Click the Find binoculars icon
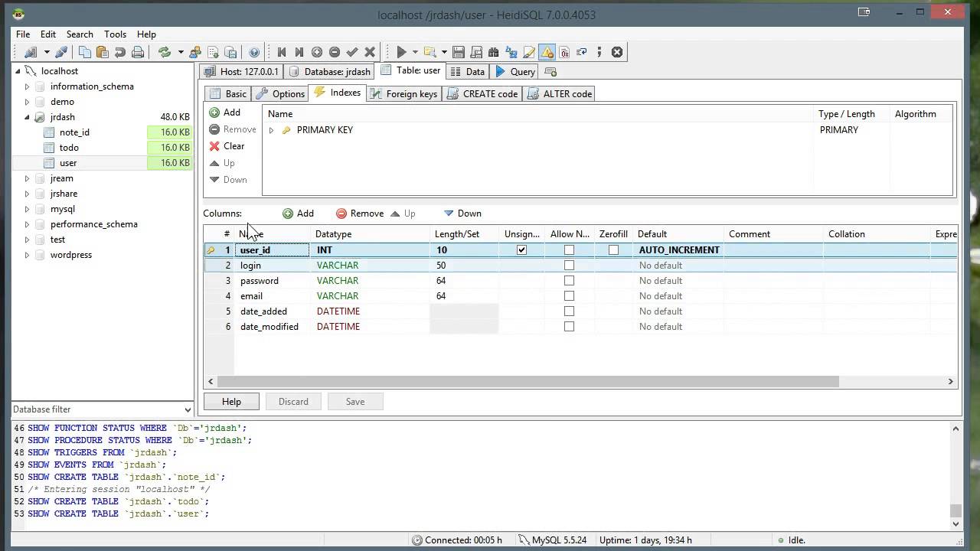This screenshot has width=980, height=551. click(494, 52)
